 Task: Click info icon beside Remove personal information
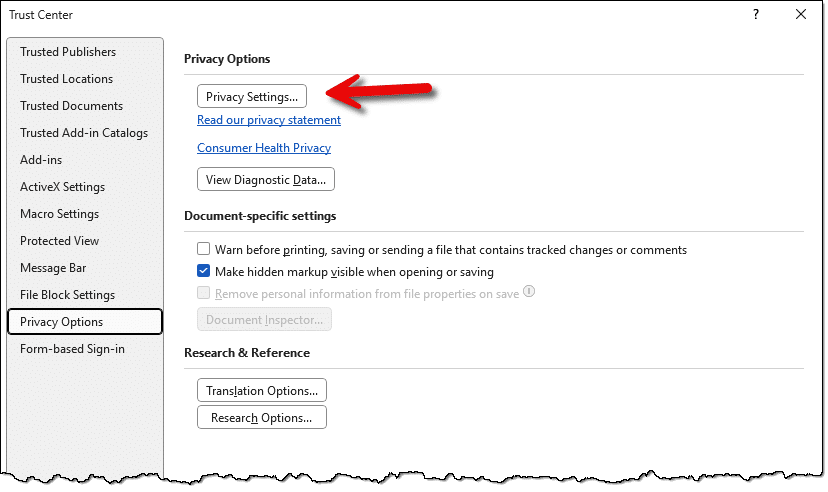pyautogui.click(x=530, y=292)
